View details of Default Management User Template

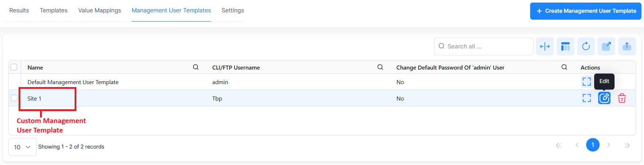coord(587,82)
